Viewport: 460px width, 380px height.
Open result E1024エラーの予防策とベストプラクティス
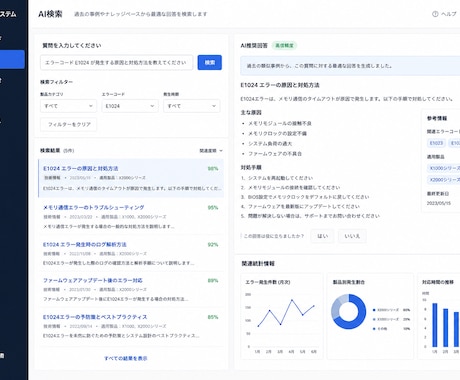tap(95, 317)
